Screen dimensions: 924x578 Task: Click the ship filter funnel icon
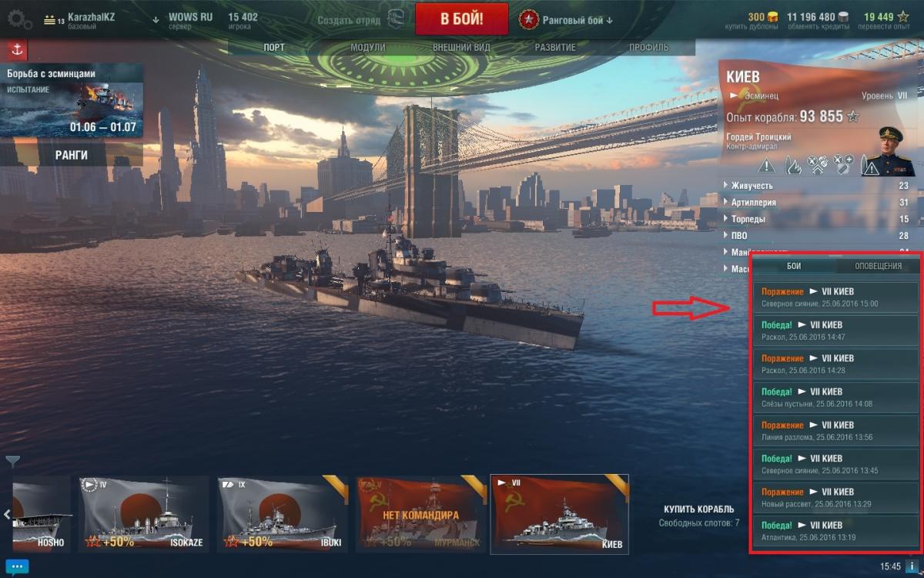point(12,462)
